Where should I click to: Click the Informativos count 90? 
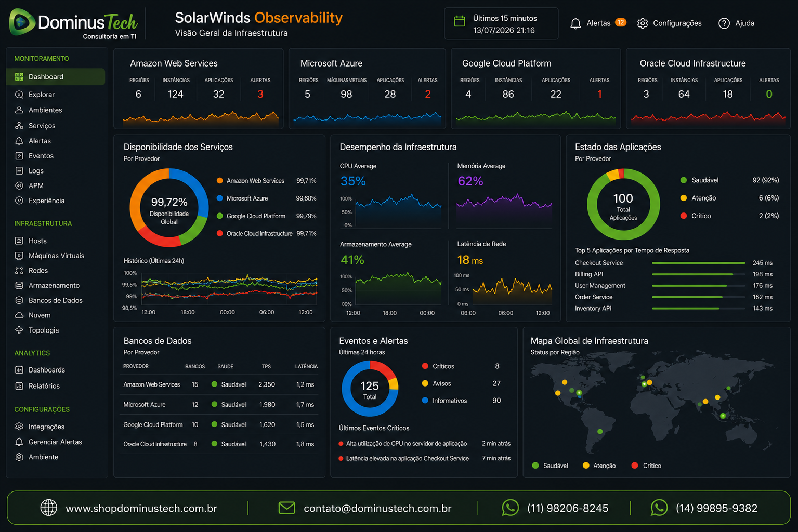pos(496,401)
